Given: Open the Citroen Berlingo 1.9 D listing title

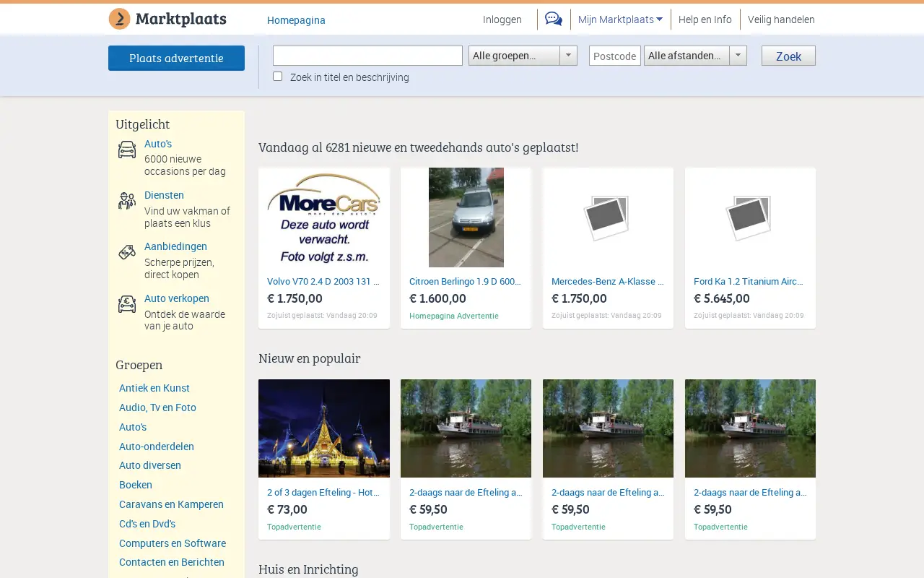Looking at the screenshot, I should [x=466, y=281].
